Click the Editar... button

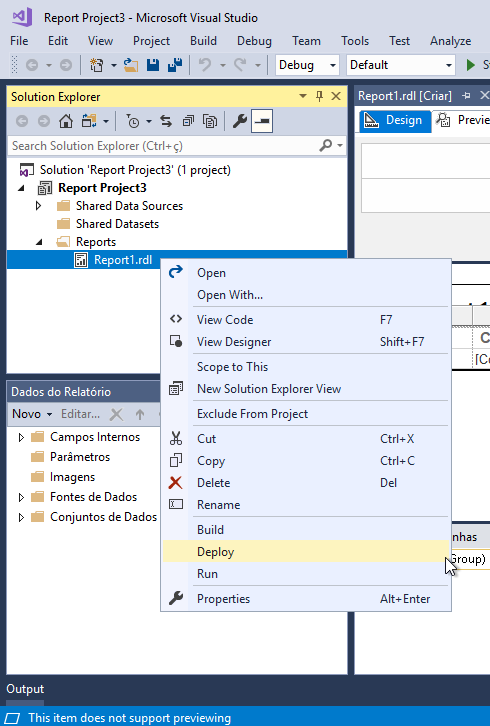point(81,414)
